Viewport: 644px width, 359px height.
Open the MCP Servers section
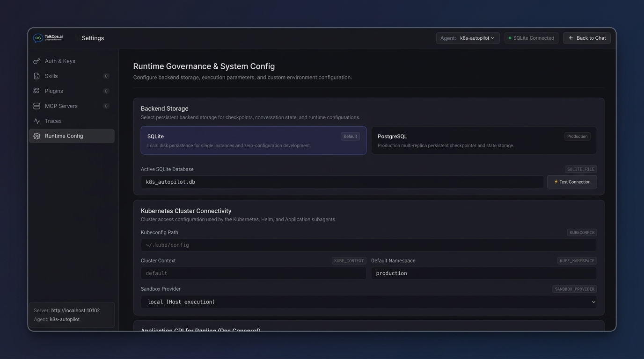point(72,106)
